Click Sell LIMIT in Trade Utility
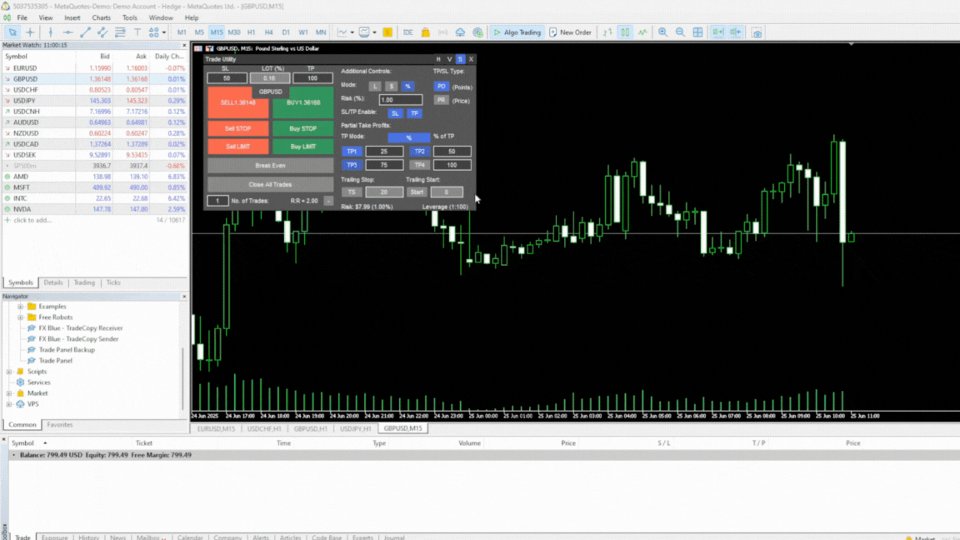Image resolution: width=960 pixels, height=540 pixels. [x=238, y=147]
